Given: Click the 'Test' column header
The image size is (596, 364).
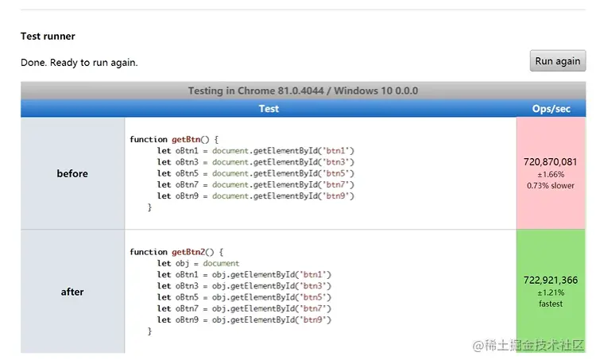Looking at the screenshot, I should (x=269, y=109).
